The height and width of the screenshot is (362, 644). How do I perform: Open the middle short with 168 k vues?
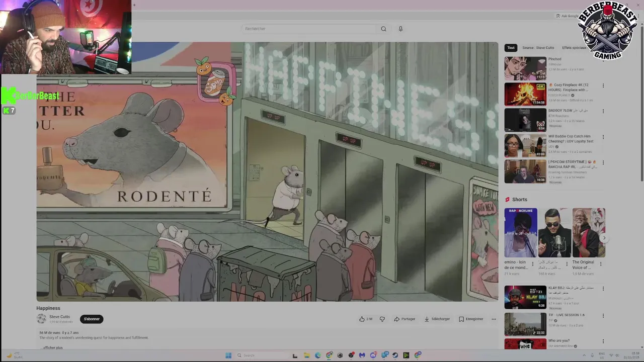coord(554,233)
